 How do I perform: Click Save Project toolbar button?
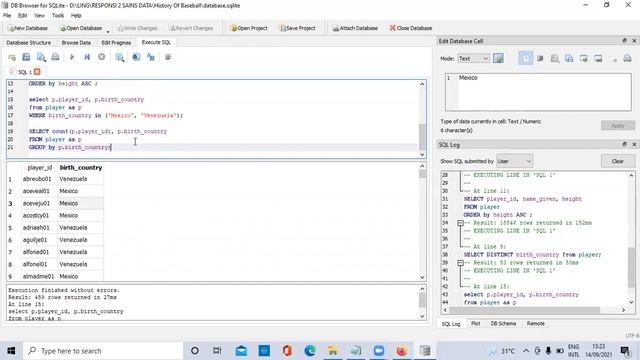click(297, 28)
